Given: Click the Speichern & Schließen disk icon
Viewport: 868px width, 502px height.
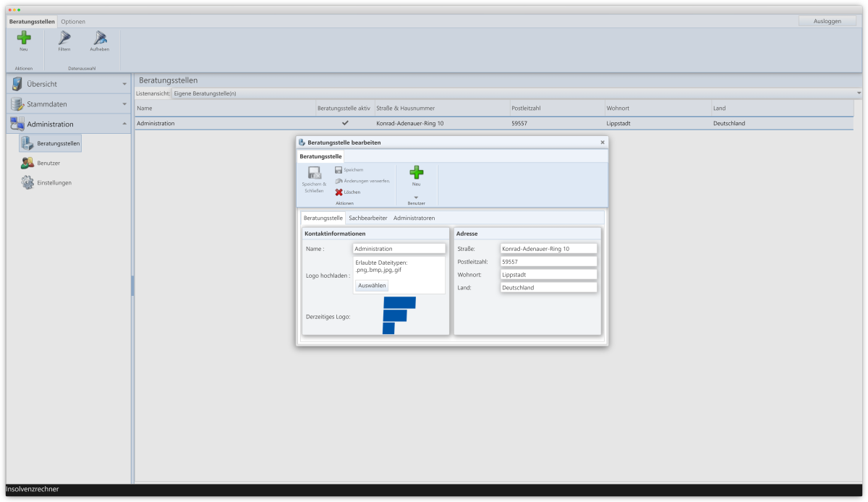Looking at the screenshot, I should (314, 174).
